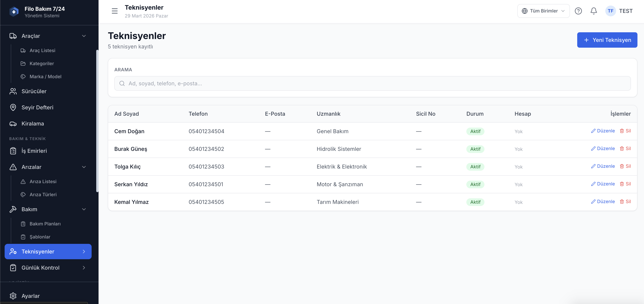The width and height of the screenshot is (644, 304).
Task: Click Yeni Teknisyen button
Action: [x=607, y=40]
